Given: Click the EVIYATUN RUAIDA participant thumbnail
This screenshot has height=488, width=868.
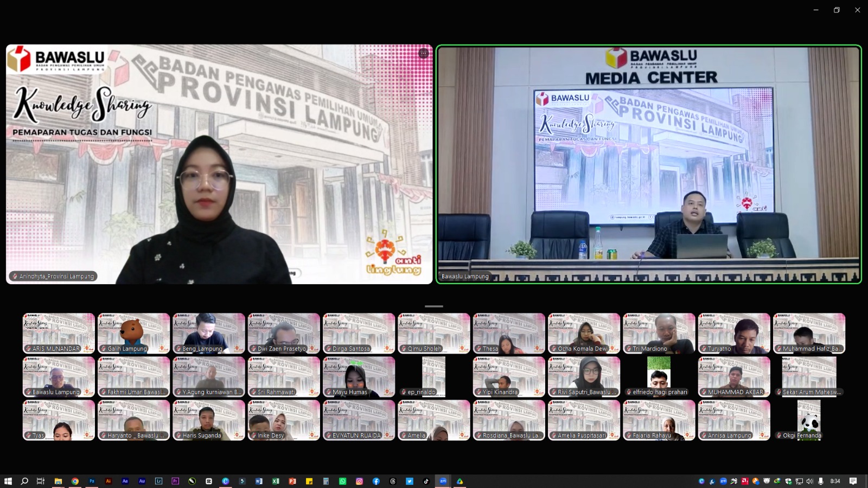Looking at the screenshot, I should (359, 420).
